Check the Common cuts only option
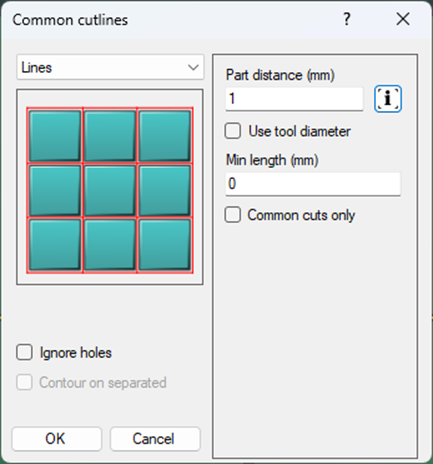 pos(233,215)
